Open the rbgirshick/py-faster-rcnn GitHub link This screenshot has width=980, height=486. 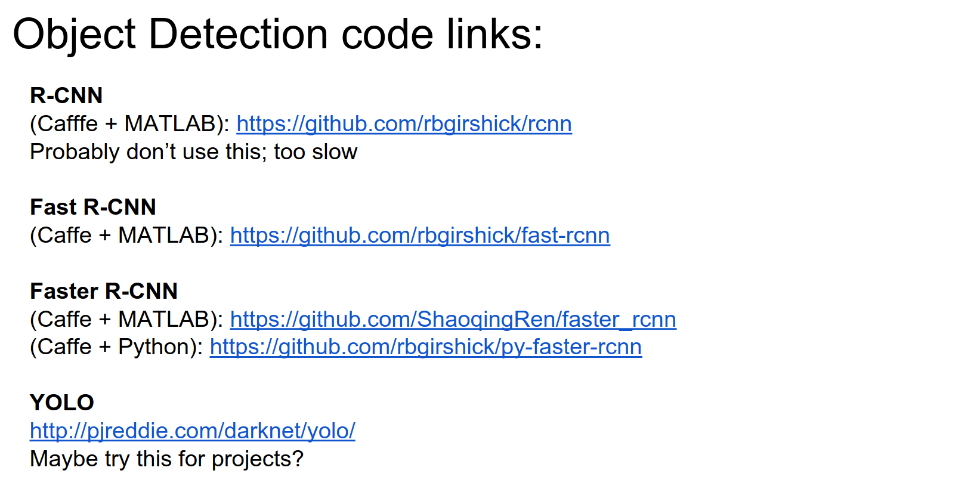pyautogui.click(x=425, y=347)
